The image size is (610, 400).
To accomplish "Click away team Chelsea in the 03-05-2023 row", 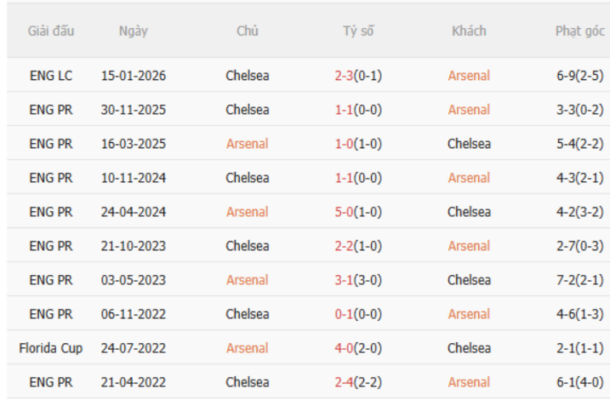I will tap(469, 280).
